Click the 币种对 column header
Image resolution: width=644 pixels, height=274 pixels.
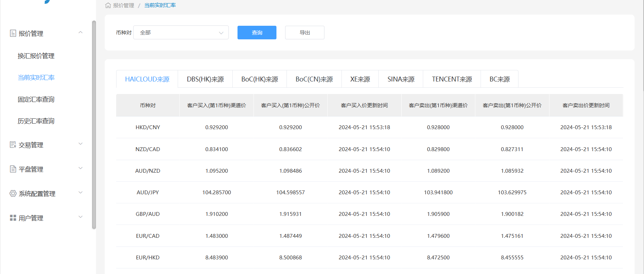click(148, 105)
